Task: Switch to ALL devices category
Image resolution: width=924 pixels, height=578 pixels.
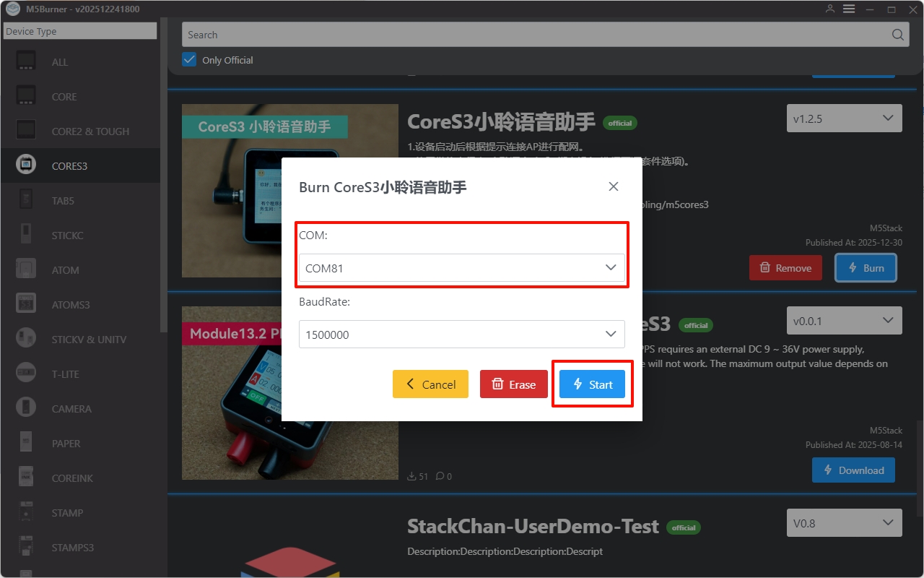Action: point(60,62)
